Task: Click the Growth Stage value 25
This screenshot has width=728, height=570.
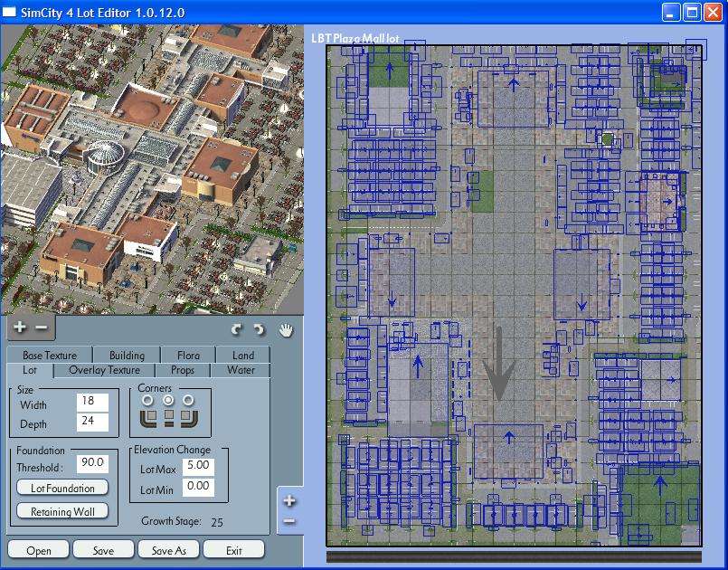Action: coord(217,522)
